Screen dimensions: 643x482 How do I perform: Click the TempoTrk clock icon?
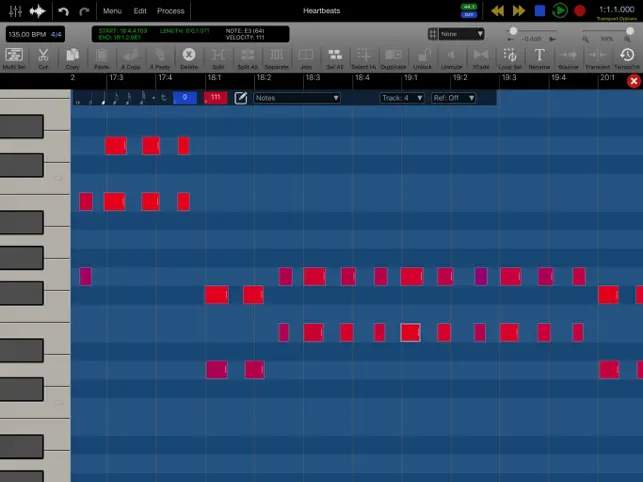[x=627, y=58]
